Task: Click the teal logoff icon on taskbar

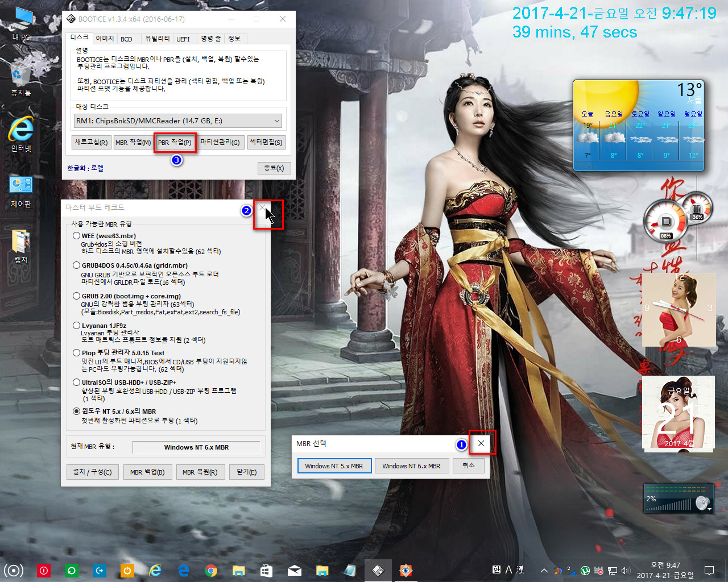Action: (100, 570)
